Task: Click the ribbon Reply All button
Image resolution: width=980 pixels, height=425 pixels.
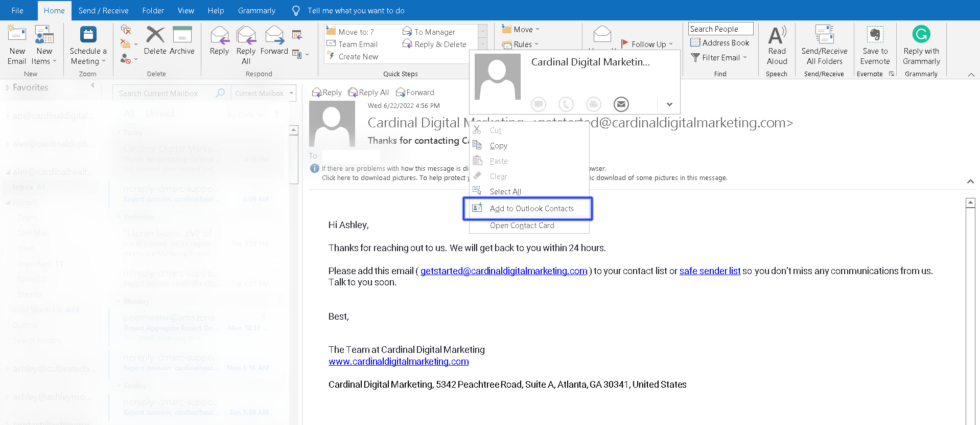Action: (x=246, y=45)
